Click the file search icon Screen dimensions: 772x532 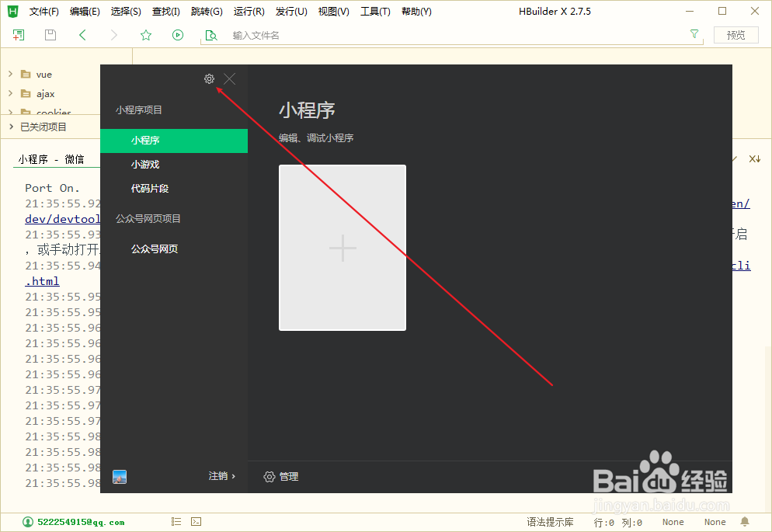210,36
